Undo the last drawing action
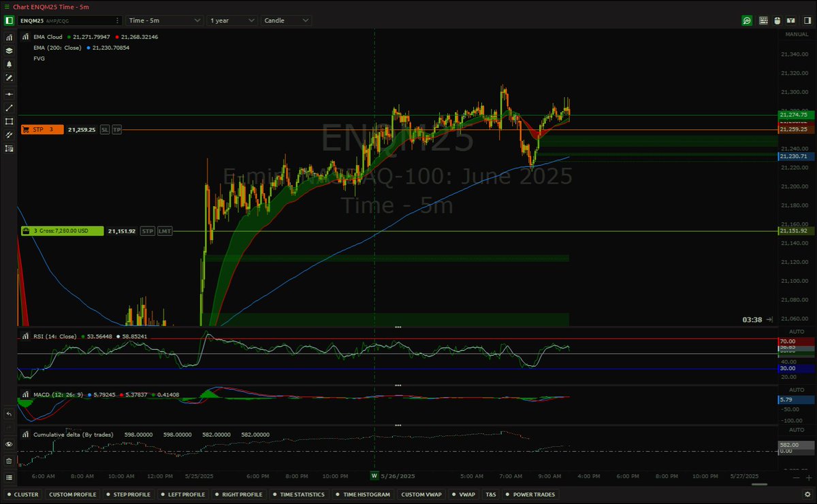Screen dimensions: 817x504 point(9,414)
